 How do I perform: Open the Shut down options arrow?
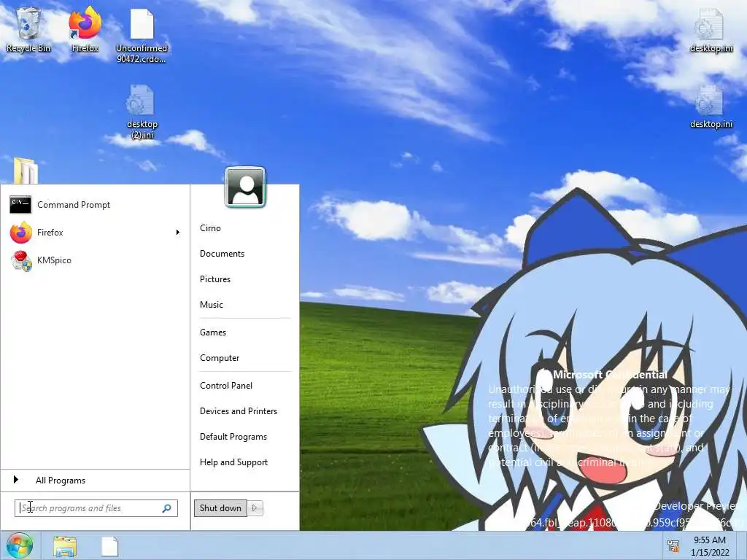tap(255, 508)
